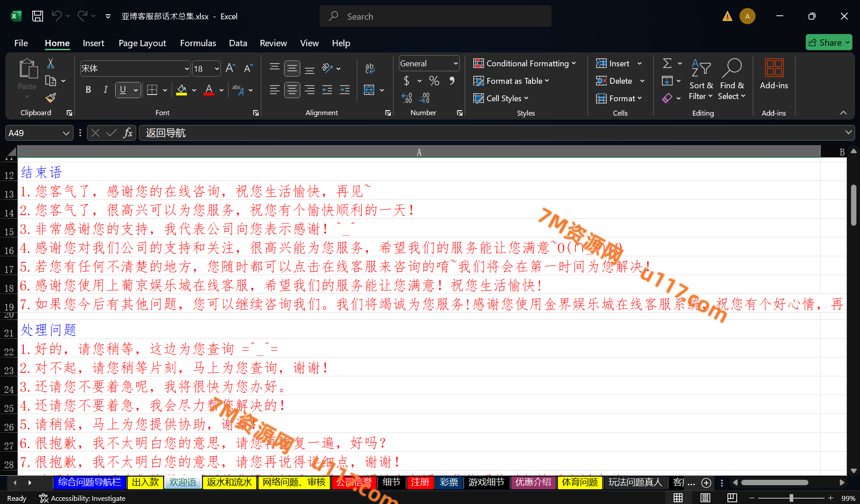
Task: Open Conditional Formatting dropdown
Action: click(x=525, y=64)
